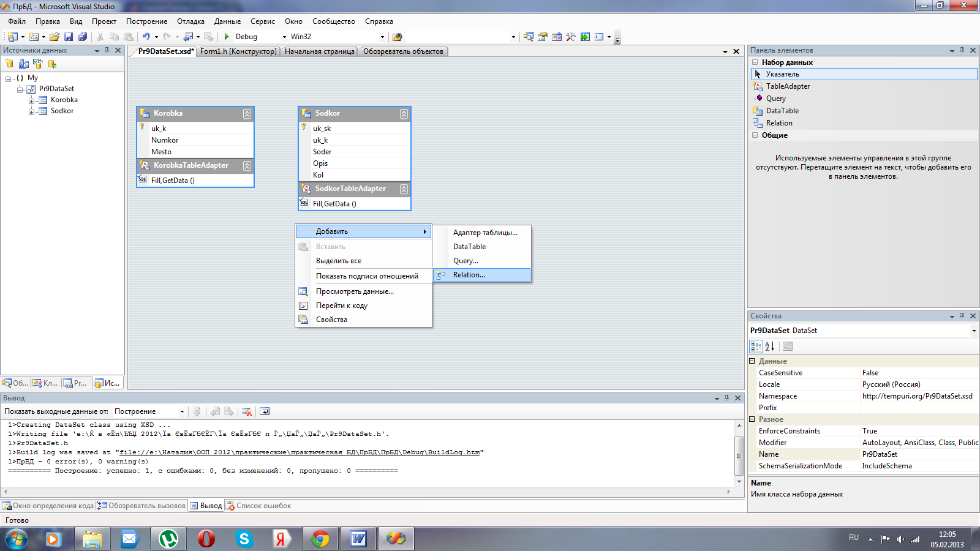Collapse the KorobkaTableAdapter section
This screenshot has width=980, height=551.
point(247,166)
